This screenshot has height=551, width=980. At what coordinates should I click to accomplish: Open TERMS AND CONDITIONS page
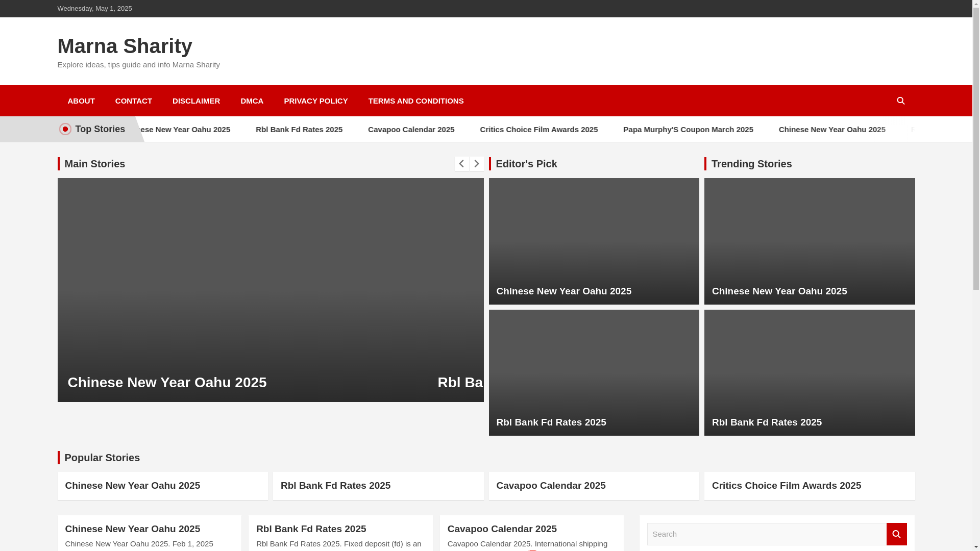[415, 101]
